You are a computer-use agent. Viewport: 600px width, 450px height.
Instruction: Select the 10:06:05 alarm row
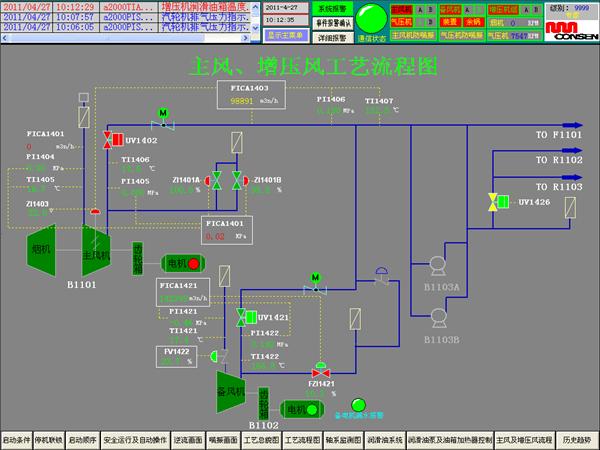click(126, 27)
